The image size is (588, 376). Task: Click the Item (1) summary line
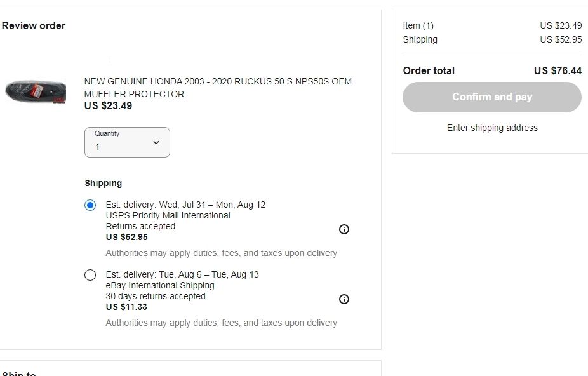(x=418, y=25)
